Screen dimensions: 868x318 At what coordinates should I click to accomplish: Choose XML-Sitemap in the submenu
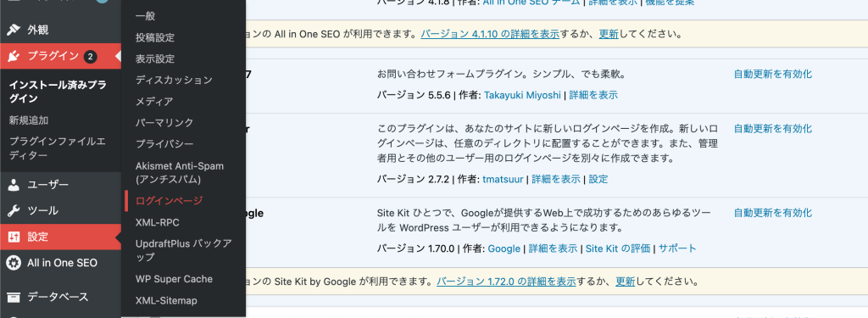[x=166, y=301]
